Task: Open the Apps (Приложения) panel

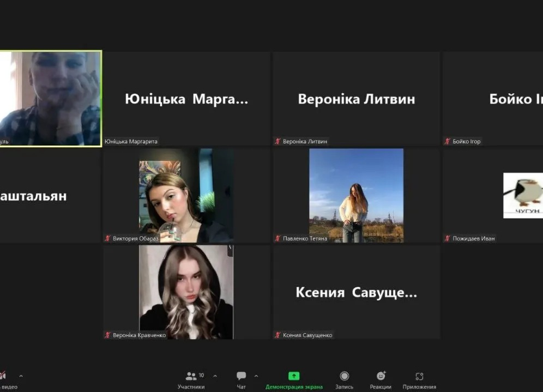Action: click(419, 379)
